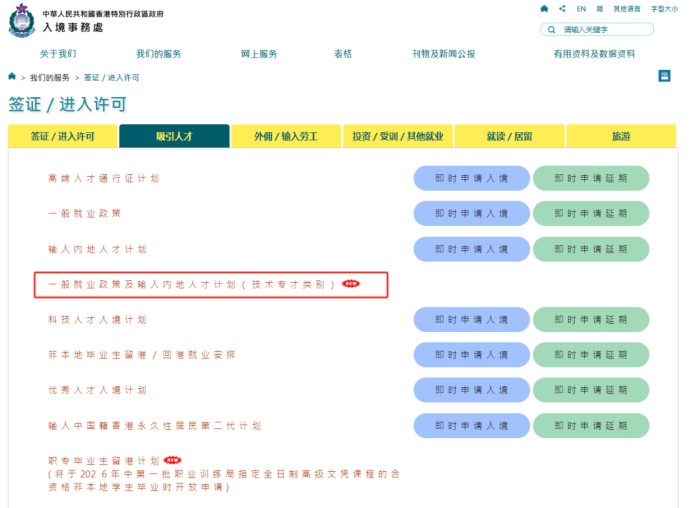This screenshot has width=700, height=508.
Task: Click the blue print page icon
Action: pos(664,76)
